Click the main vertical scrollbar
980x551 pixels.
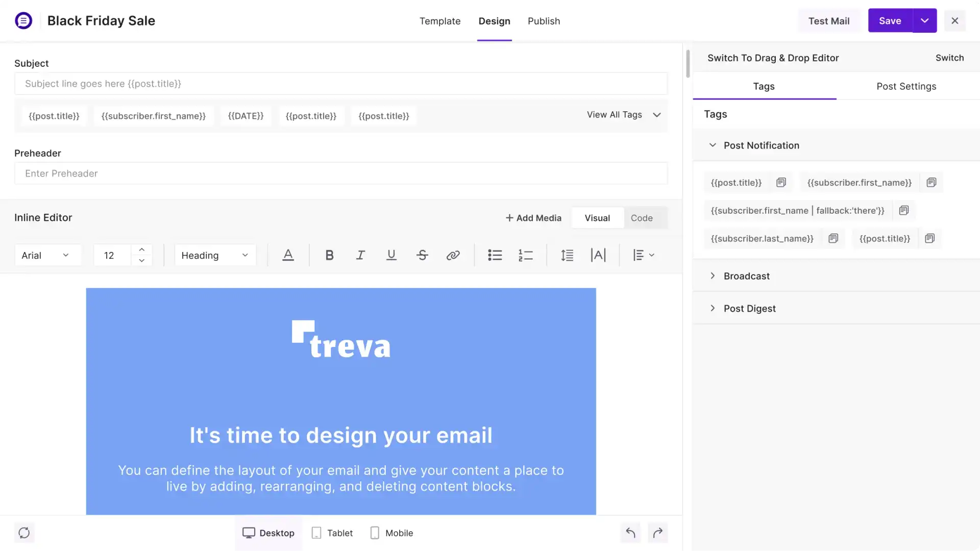point(688,64)
